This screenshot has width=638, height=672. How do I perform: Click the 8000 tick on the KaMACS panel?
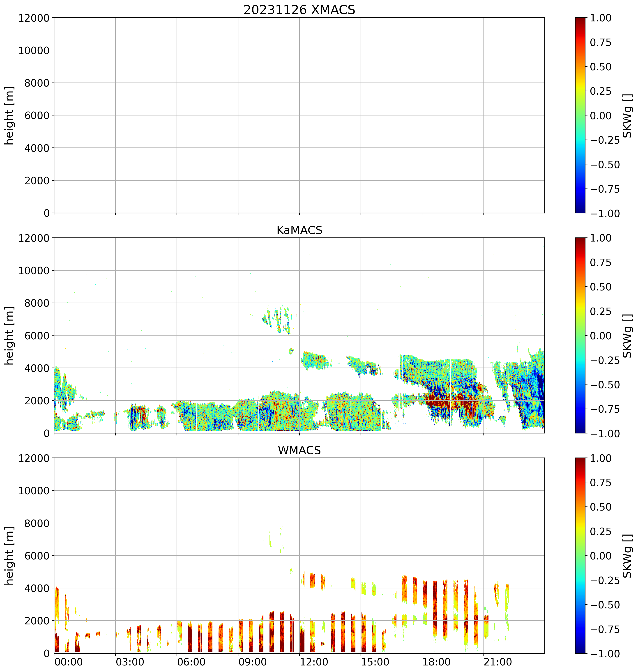click(37, 303)
